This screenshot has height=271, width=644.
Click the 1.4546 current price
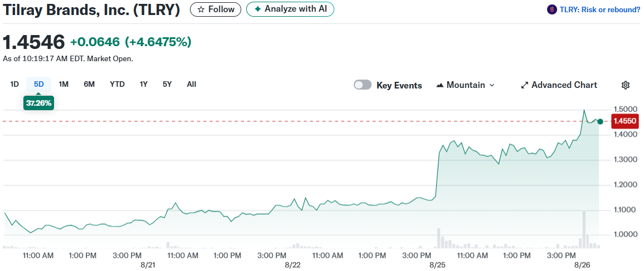(x=33, y=42)
